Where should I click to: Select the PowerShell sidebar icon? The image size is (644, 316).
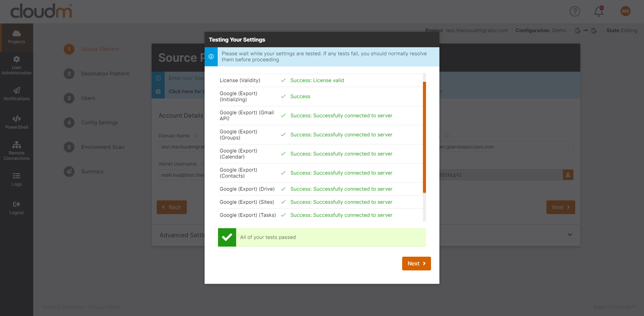point(16,122)
